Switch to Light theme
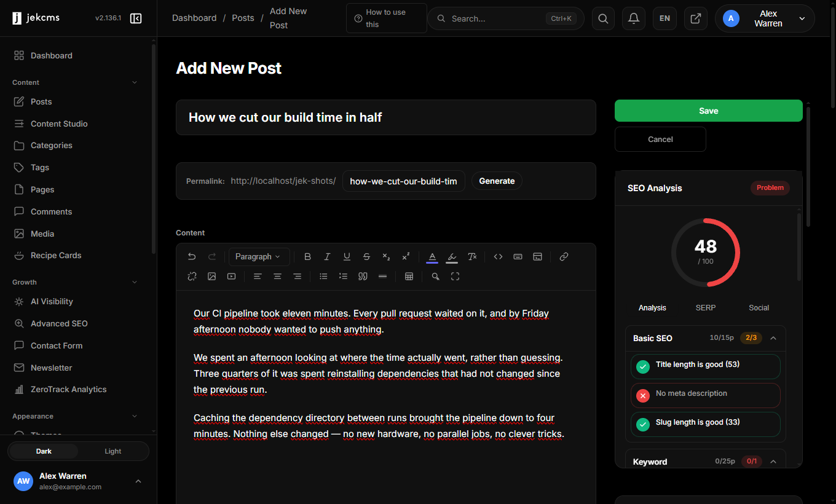836x504 pixels. click(x=113, y=451)
